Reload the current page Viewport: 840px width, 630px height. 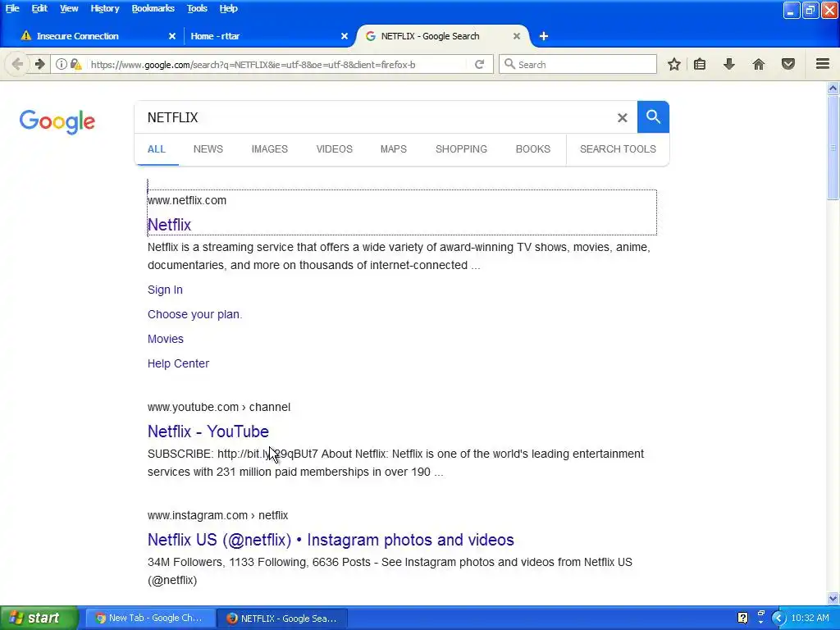click(479, 64)
